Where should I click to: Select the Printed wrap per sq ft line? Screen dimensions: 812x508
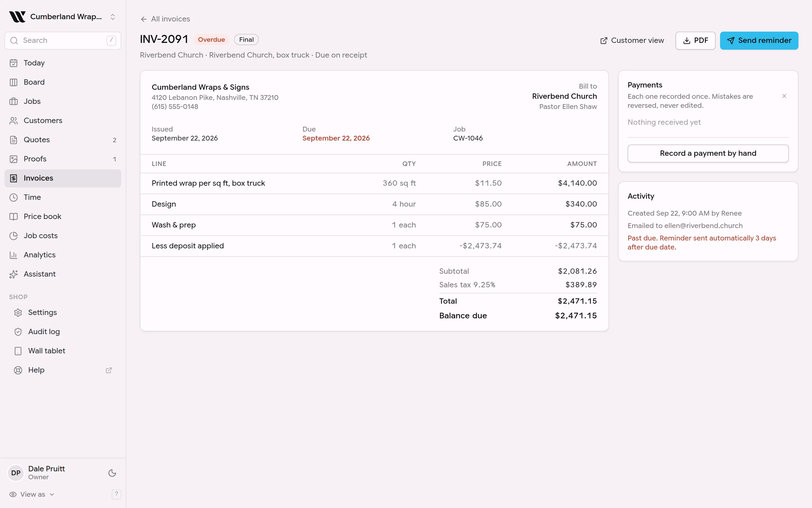[x=374, y=183]
